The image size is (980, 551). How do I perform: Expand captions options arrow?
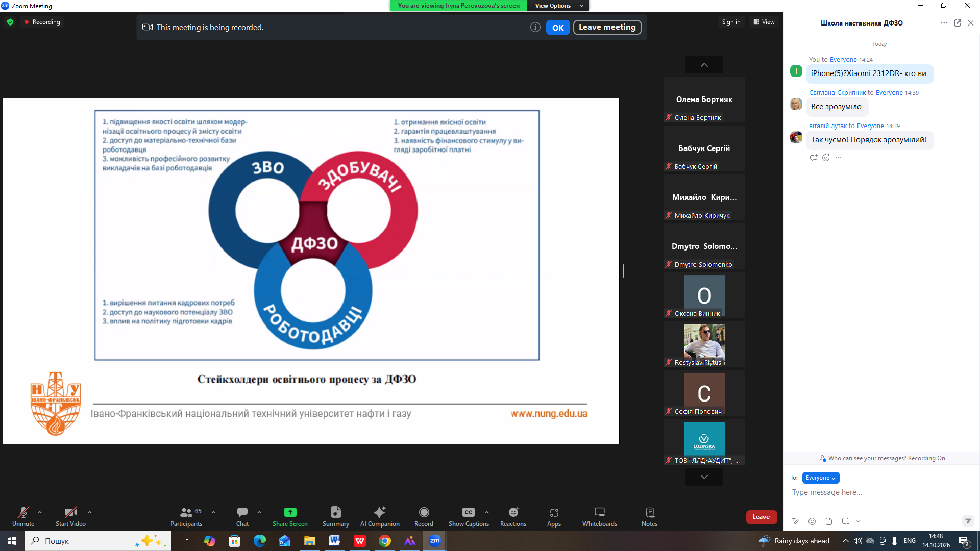[487, 512]
